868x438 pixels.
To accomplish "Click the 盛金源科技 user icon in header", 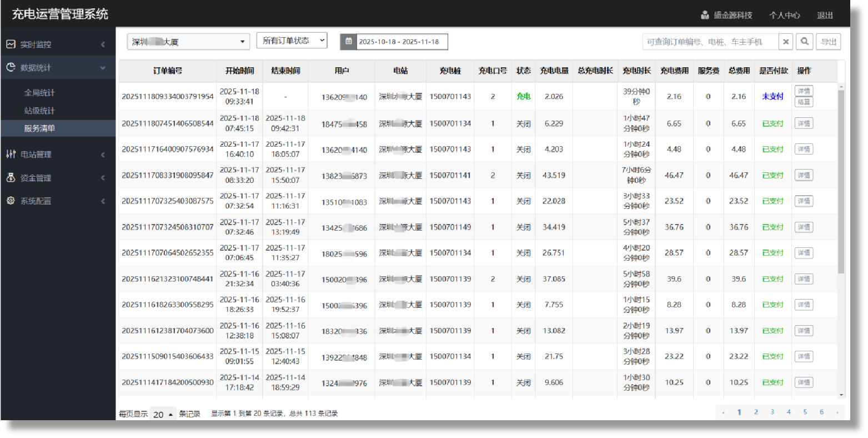I will click(x=705, y=15).
